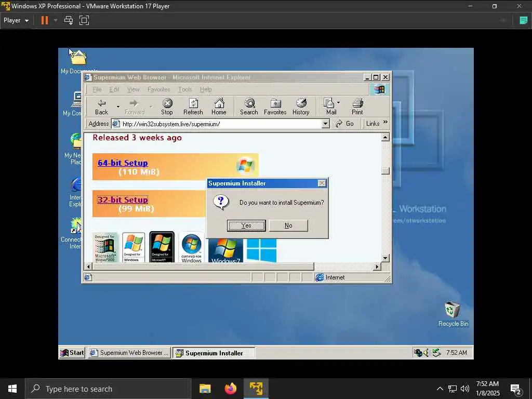Expand the Mail dropdown arrow
This screenshot has height=399, width=532.
tap(339, 102)
